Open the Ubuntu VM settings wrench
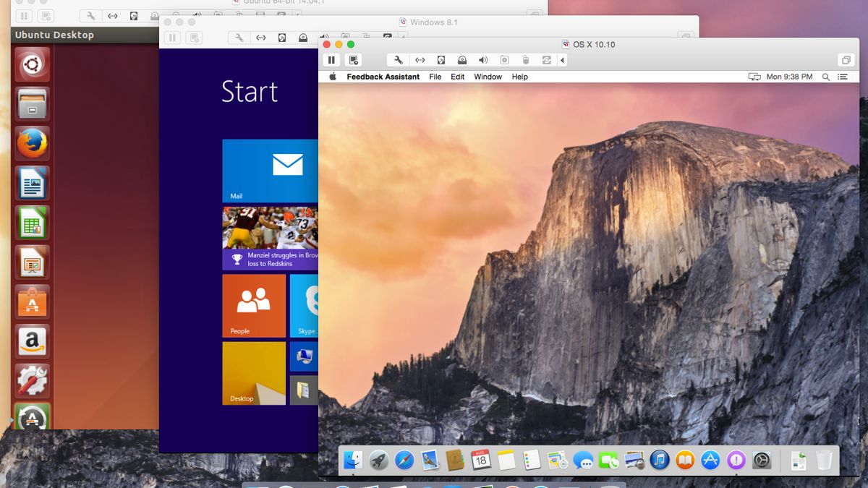 pos(91,15)
